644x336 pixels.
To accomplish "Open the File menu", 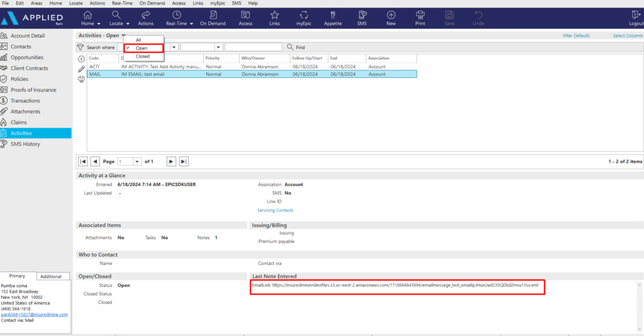I will click(6, 3).
